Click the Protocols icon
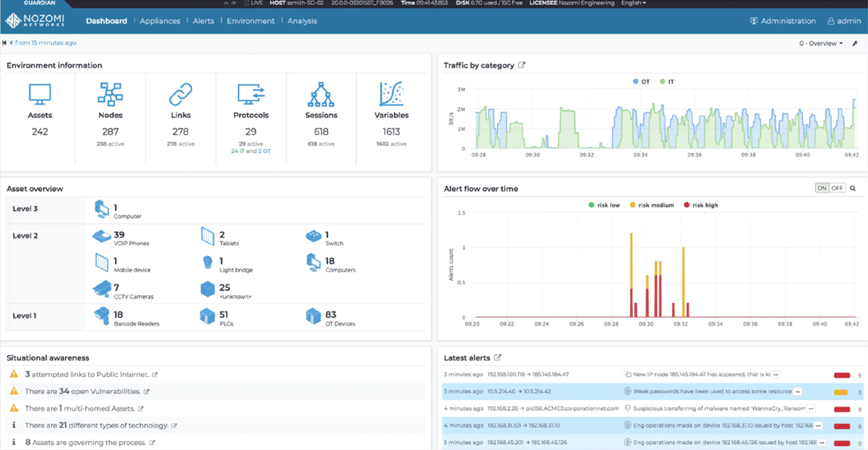The image size is (868, 450). (250, 94)
